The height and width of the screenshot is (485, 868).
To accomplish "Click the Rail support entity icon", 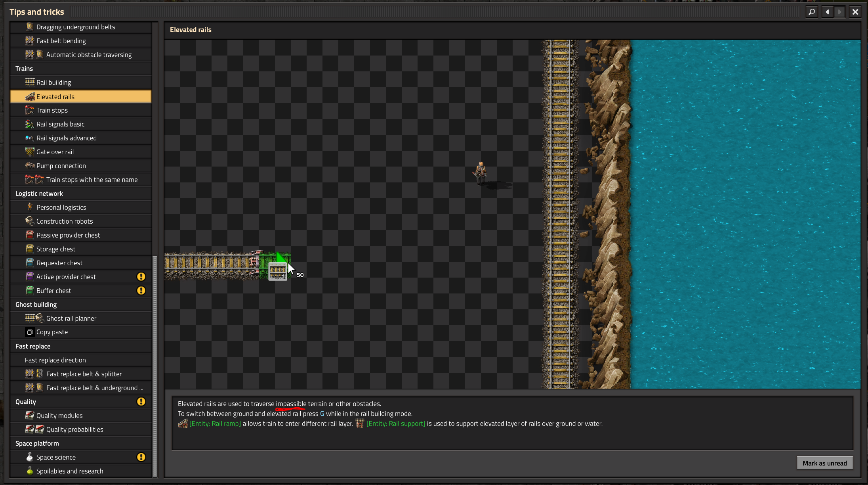I will 360,424.
